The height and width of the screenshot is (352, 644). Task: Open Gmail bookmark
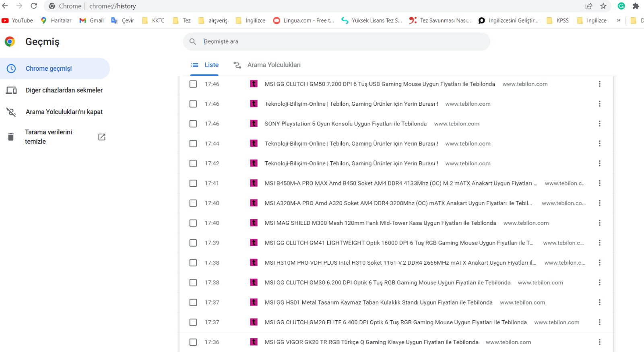point(91,21)
